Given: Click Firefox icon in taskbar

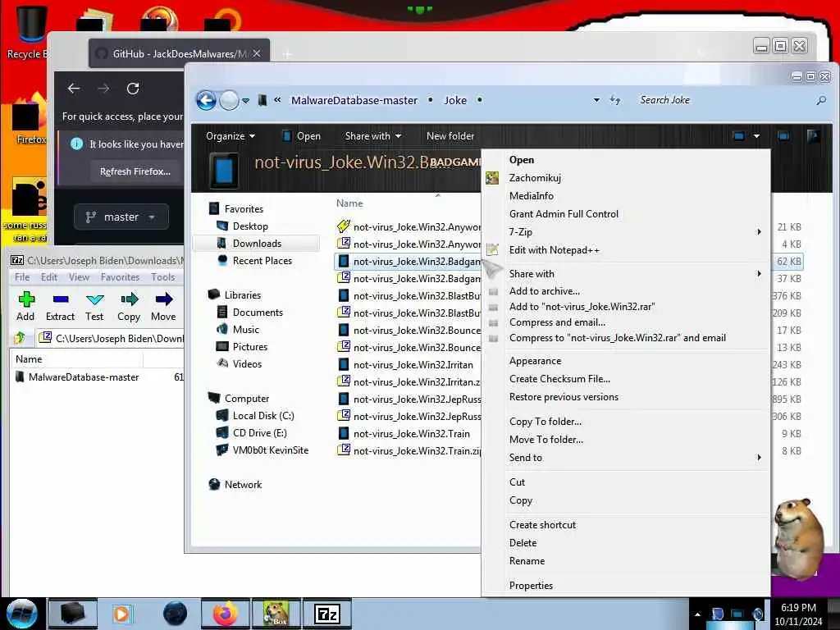Looking at the screenshot, I should (225, 614).
